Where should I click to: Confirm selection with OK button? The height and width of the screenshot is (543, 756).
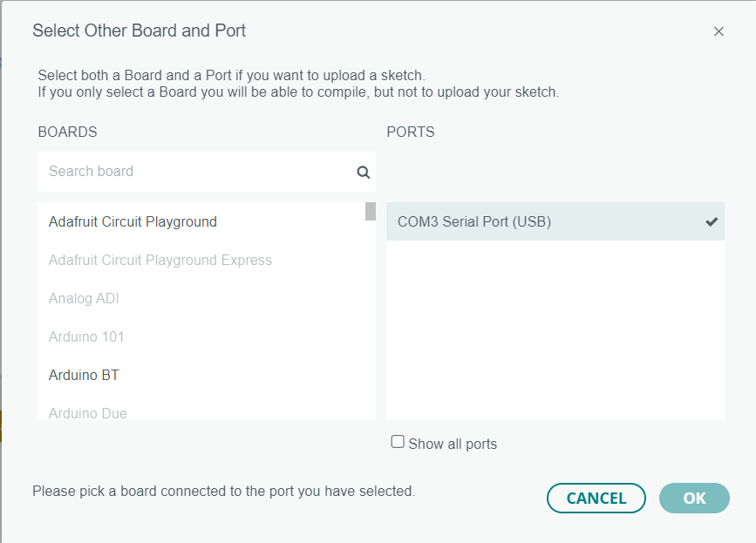[694, 498]
